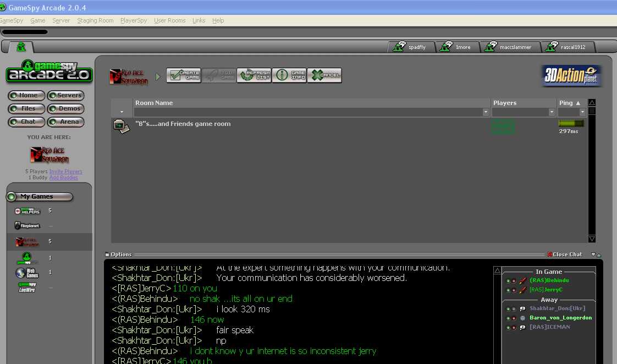The image size is (617, 364).
Task: Toggle red dot for (RAS)Behindu
Action: point(514,280)
